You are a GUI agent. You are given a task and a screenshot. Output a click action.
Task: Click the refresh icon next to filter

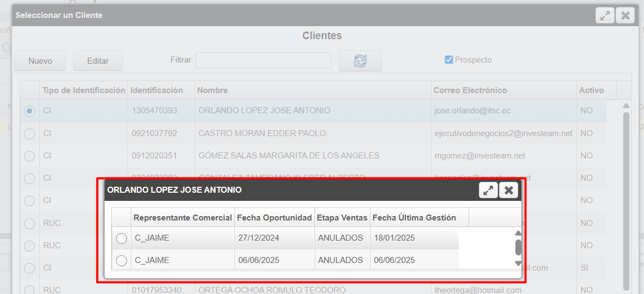pyautogui.click(x=360, y=61)
